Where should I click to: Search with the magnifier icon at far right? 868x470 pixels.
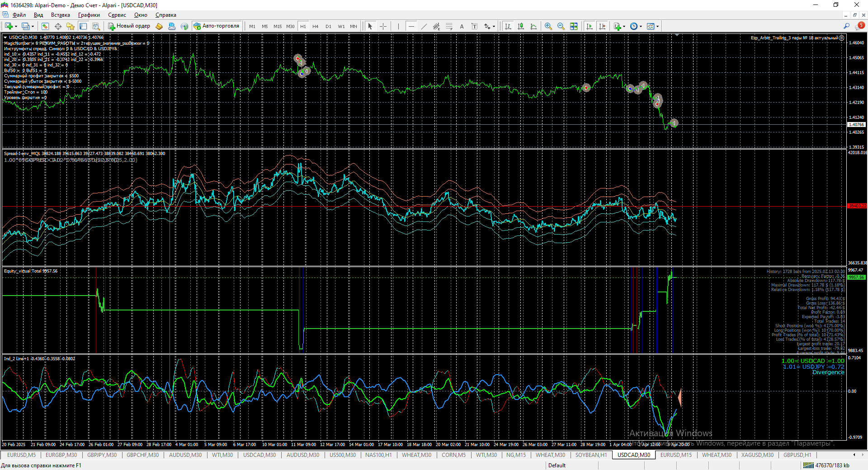846,26
